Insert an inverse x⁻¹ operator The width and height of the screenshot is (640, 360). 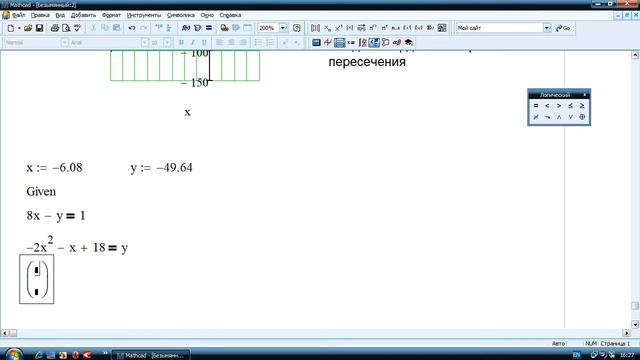coord(338,28)
